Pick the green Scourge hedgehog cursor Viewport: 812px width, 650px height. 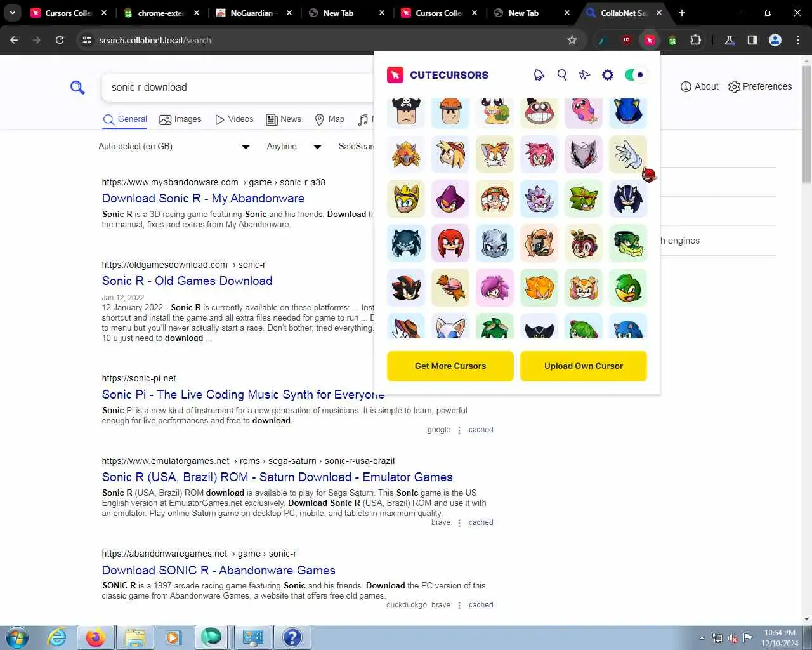coord(584,199)
